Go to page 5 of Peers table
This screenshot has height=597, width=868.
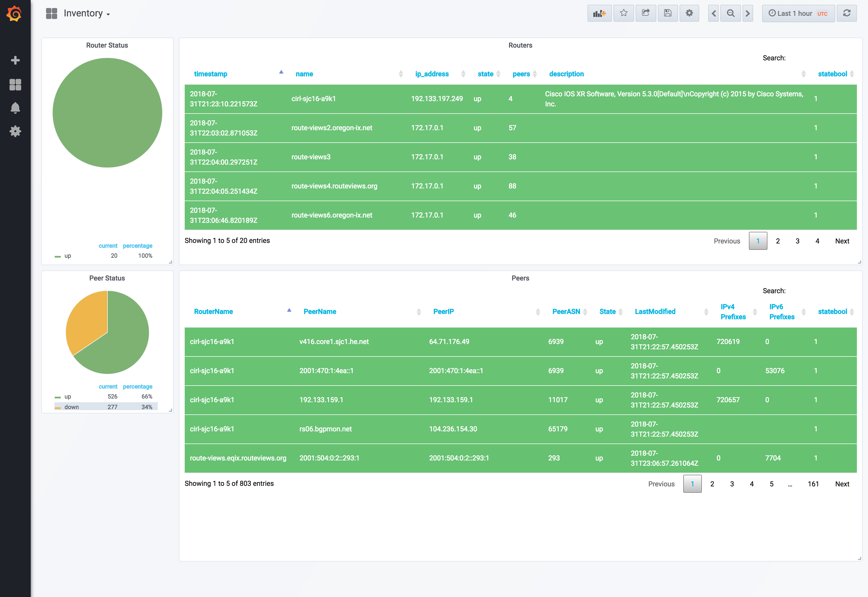point(771,484)
